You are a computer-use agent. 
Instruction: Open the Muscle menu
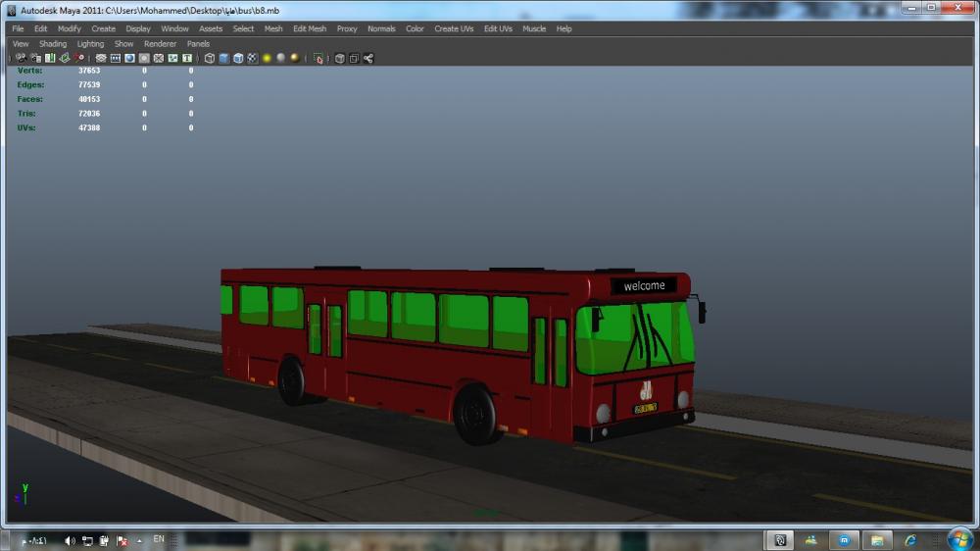tap(534, 28)
